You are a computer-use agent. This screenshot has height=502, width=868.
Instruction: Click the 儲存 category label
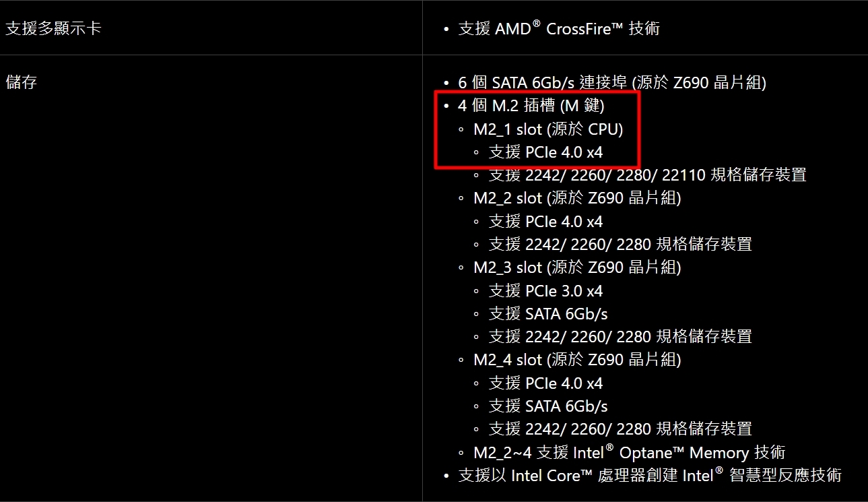(21, 82)
